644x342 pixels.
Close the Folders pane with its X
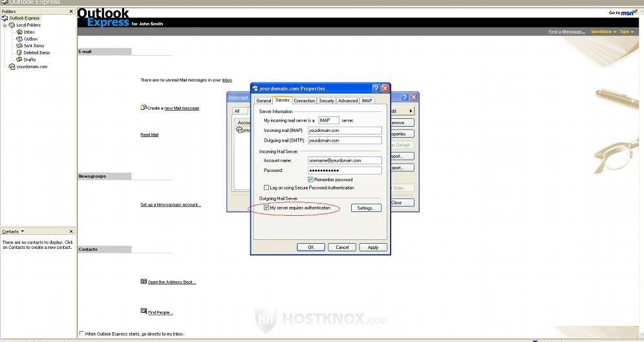click(x=71, y=12)
